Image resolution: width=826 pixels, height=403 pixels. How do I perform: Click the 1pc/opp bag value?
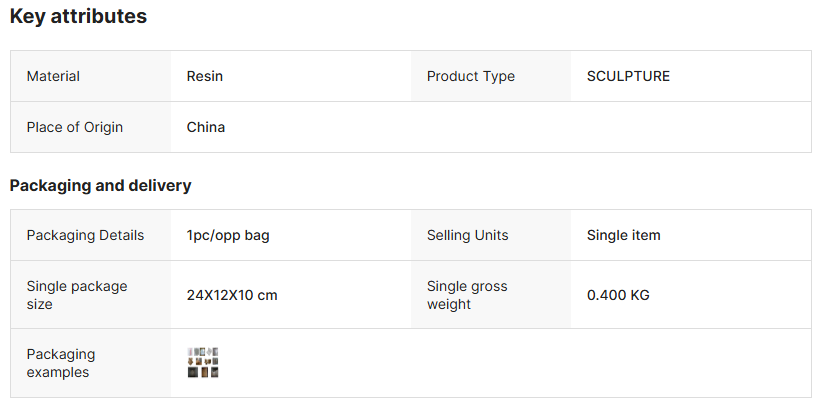tap(228, 235)
